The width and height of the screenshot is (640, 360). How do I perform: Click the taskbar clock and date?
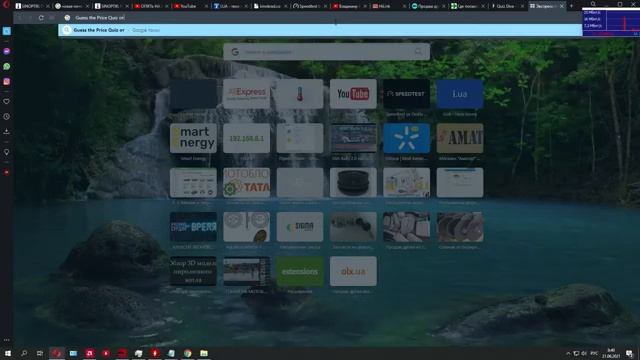[611, 353]
